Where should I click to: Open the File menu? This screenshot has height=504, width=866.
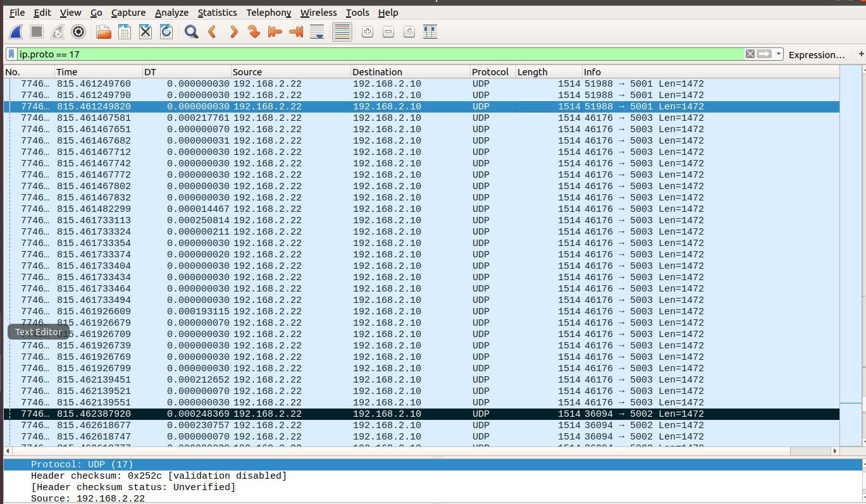point(17,13)
